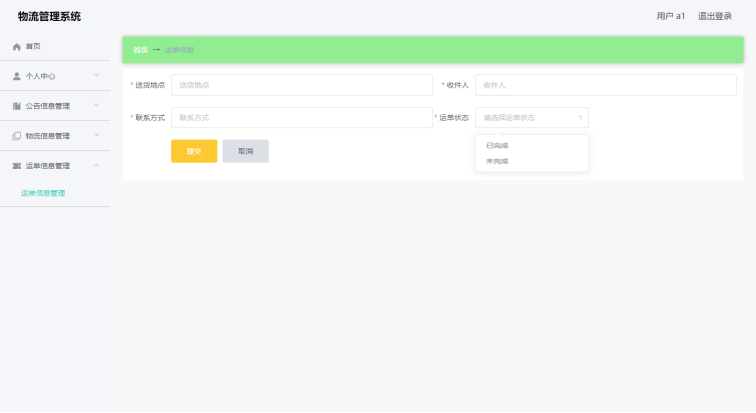The height and width of the screenshot is (413, 756).
Task: Click the 物流管理系统 title
Action: pyautogui.click(x=49, y=16)
